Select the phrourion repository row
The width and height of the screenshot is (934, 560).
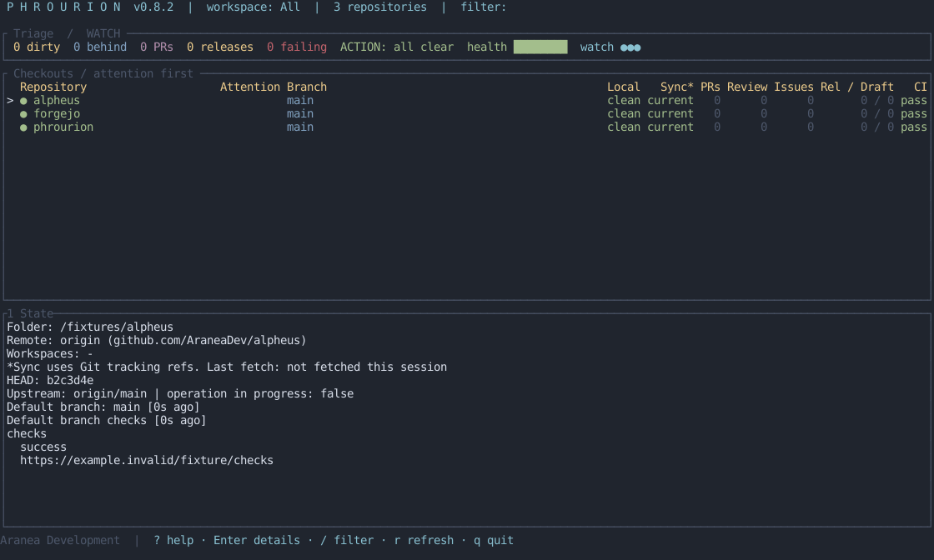click(466, 127)
